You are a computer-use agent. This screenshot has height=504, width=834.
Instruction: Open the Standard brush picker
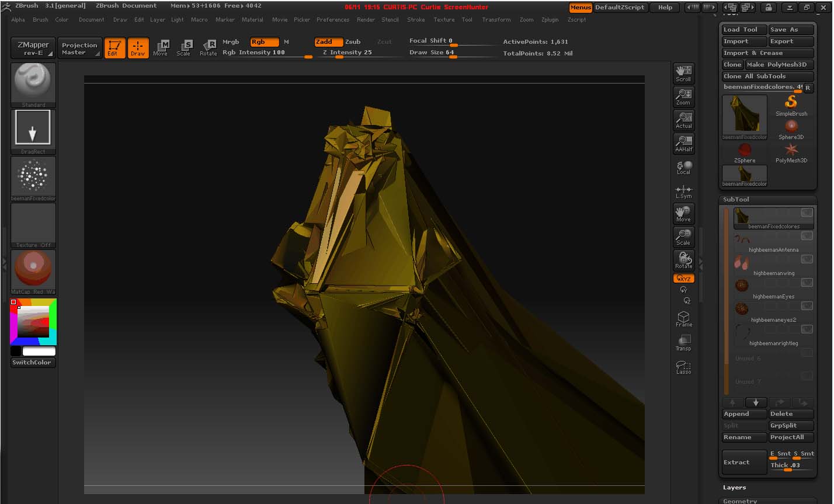pos(33,85)
